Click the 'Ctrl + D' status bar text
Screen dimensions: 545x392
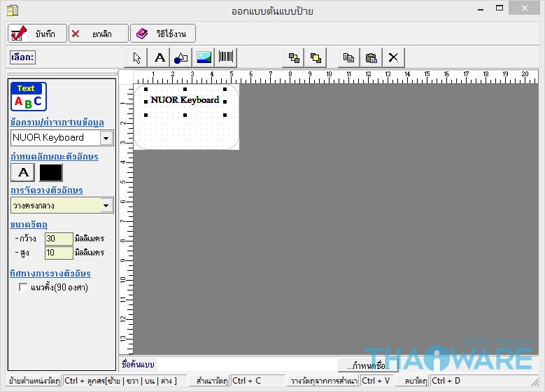point(446,381)
